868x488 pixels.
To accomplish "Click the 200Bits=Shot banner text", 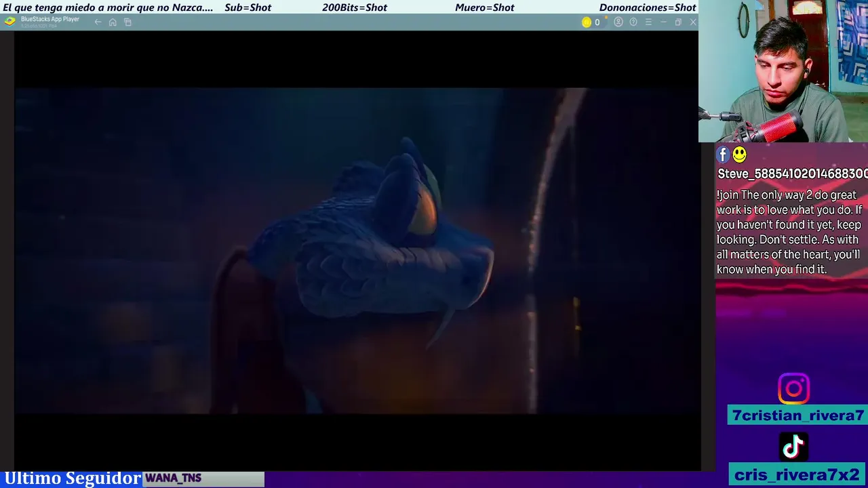I will point(355,7).
